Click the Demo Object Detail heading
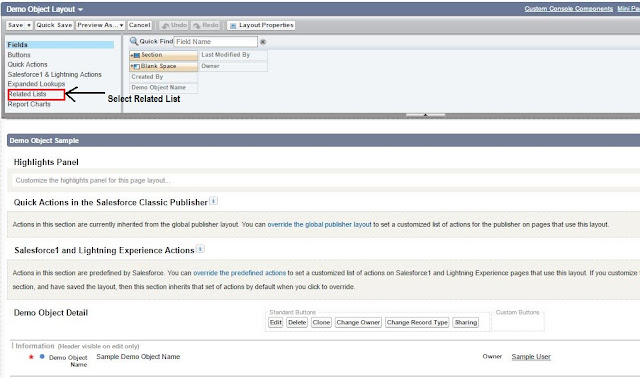Image resolution: width=640 pixels, height=378 pixels. tap(51, 313)
